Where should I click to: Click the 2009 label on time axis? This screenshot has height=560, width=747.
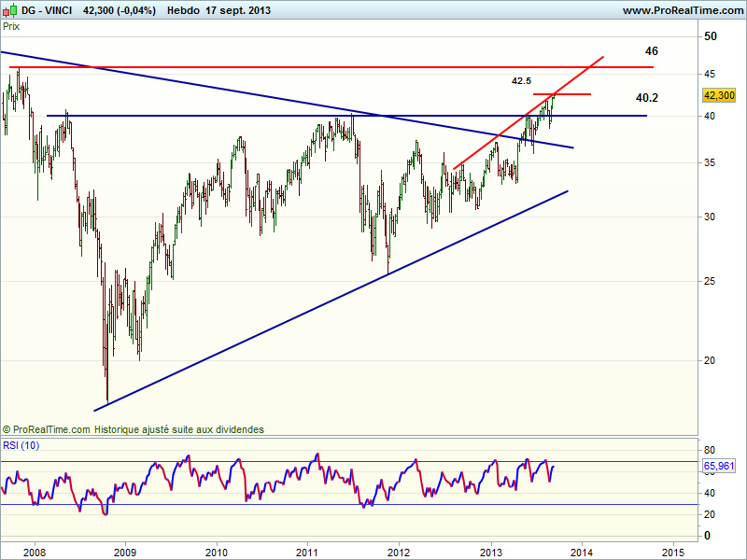click(x=125, y=551)
